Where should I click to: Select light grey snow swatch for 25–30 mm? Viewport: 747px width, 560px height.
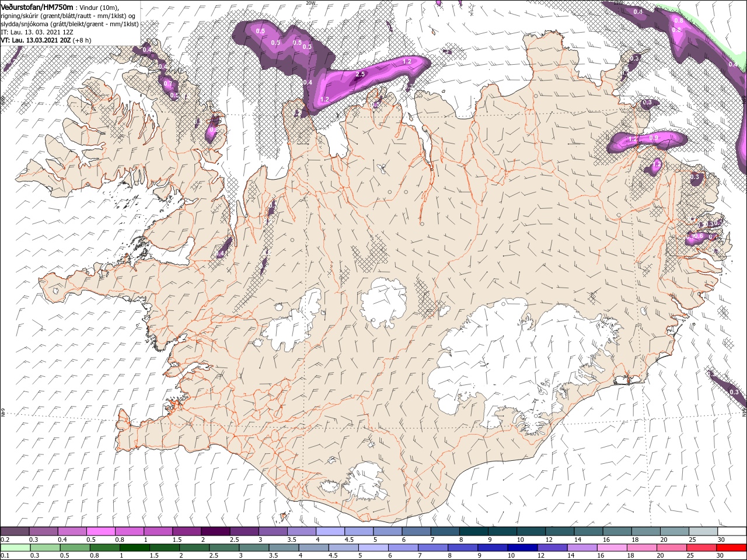tap(704, 531)
